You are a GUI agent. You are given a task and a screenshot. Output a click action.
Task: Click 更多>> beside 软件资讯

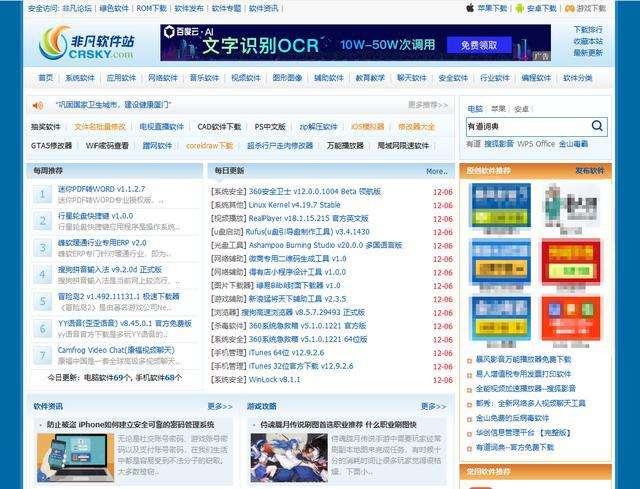(220, 407)
